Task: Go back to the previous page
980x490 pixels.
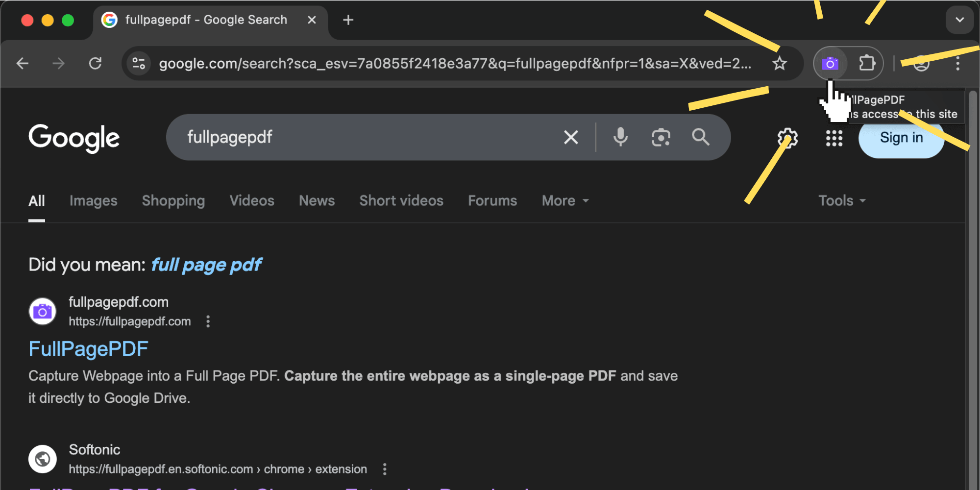Action: (23, 63)
